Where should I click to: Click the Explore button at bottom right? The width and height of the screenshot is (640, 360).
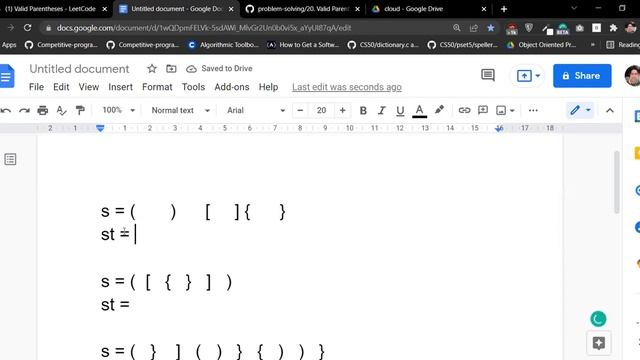click(x=598, y=343)
